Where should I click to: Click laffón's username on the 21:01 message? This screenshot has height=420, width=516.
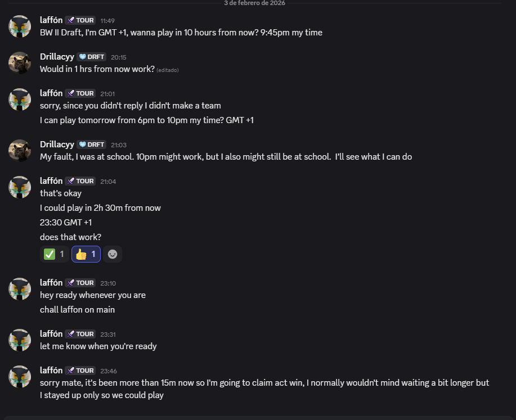tap(51, 93)
